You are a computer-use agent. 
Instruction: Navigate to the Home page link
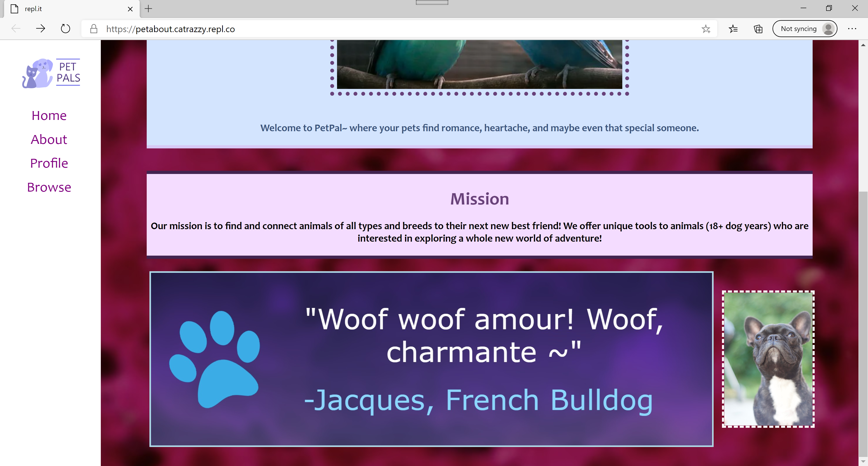pyautogui.click(x=49, y=116)
